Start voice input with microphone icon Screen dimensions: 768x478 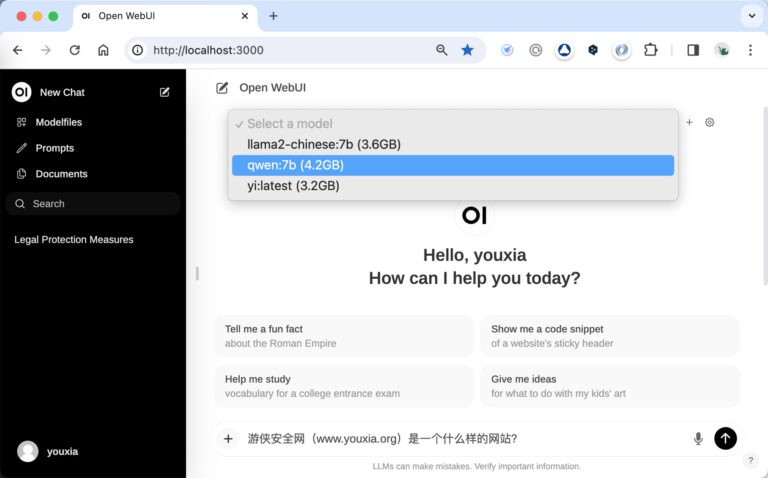[x=698, y=438]
